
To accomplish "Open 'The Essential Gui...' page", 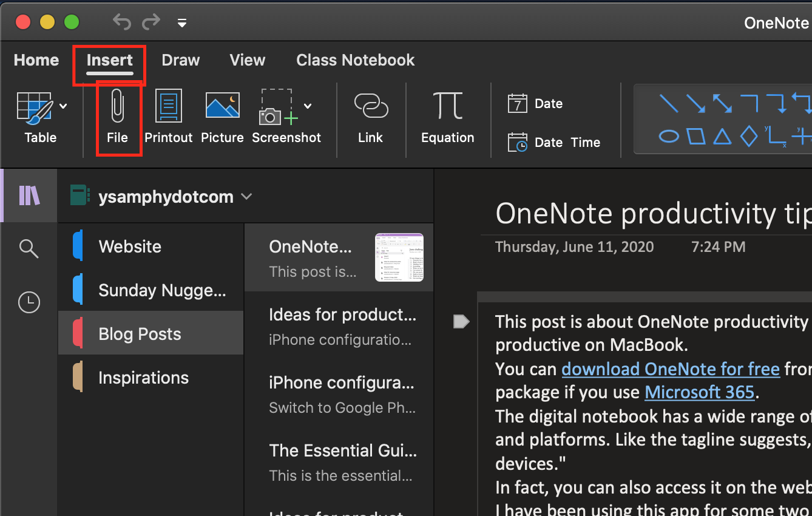I will (x=339, y=462).
